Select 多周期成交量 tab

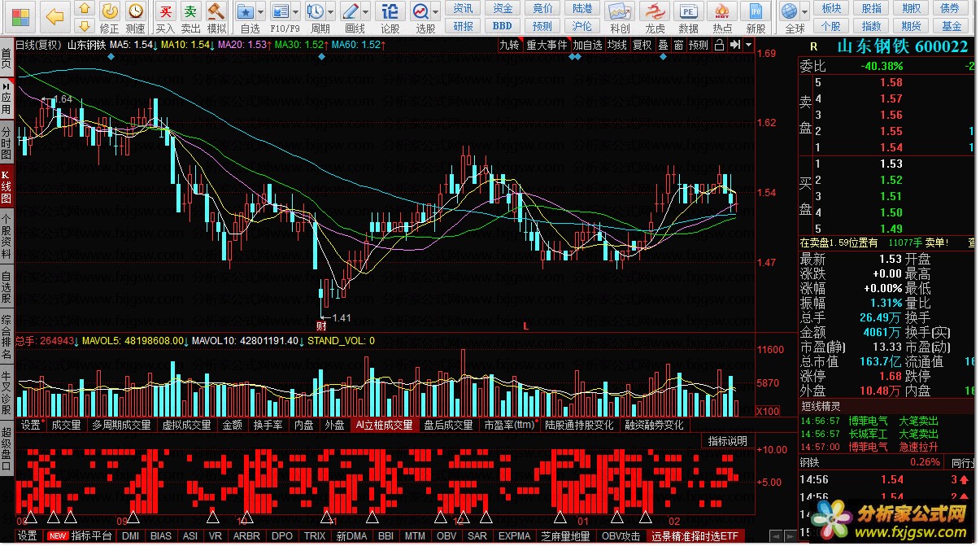pos(121,425)
